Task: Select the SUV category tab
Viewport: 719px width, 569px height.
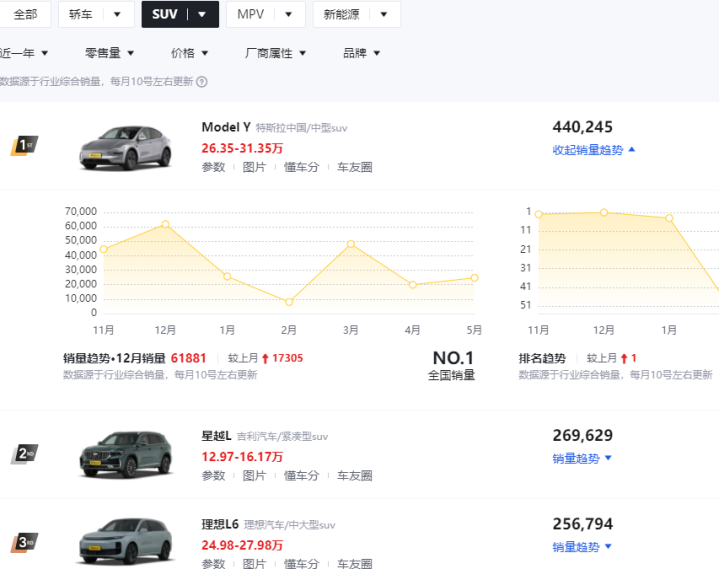Action: 165,15
